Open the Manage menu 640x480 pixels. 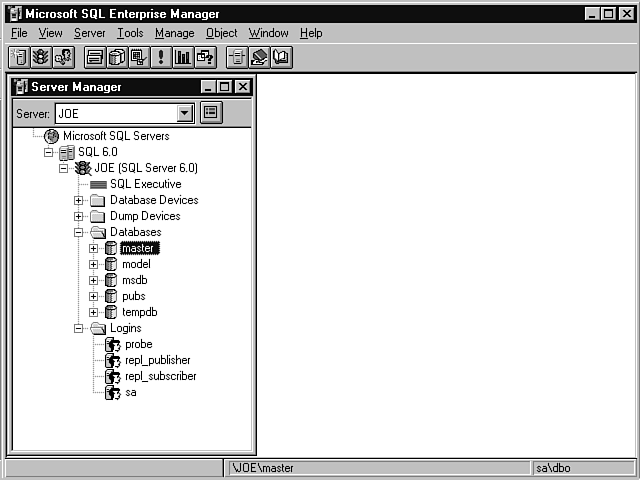[x=174, y=33]
